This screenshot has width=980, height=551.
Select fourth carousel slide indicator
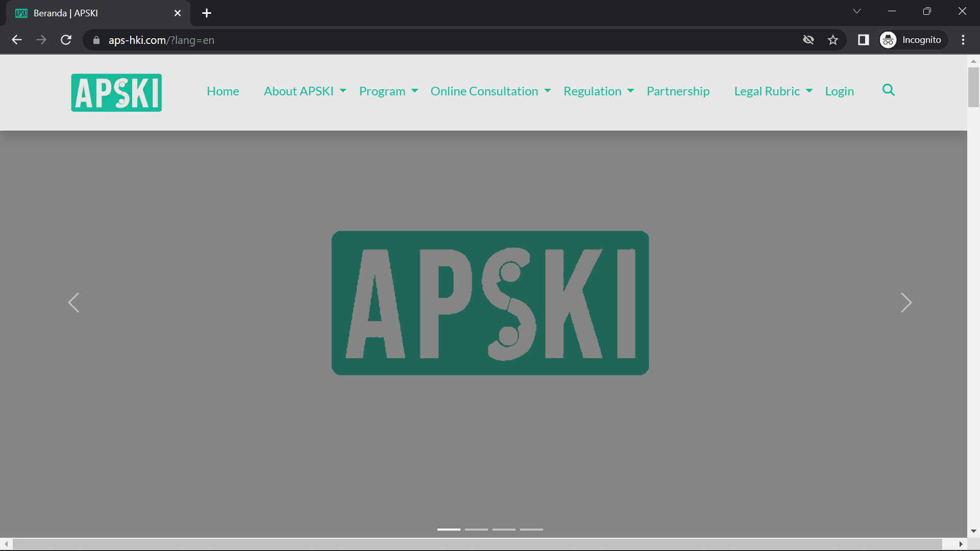531,530
